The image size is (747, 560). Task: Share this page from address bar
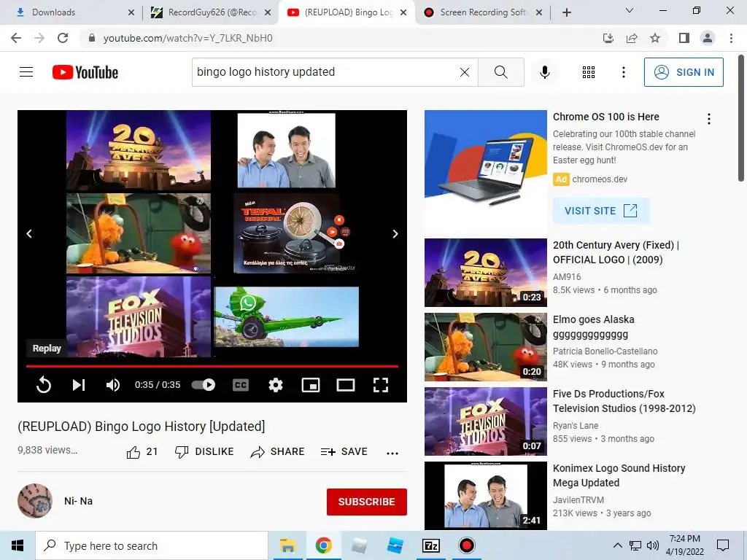pyautogui.click(x=632, y=38)
